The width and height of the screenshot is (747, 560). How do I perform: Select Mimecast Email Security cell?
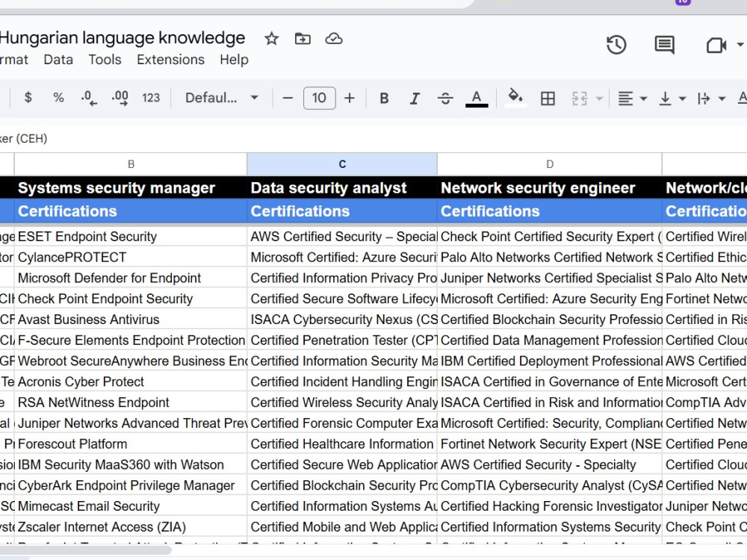(x=131, y=506)
